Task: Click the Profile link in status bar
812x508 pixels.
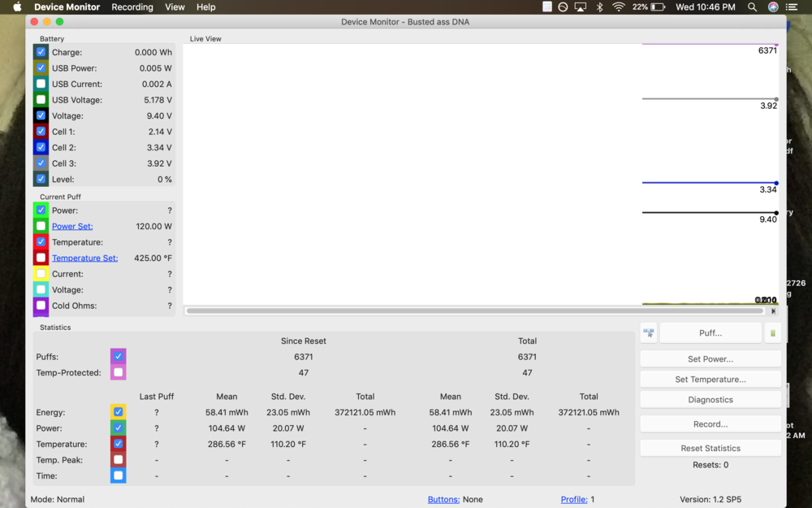Action: 573,499
